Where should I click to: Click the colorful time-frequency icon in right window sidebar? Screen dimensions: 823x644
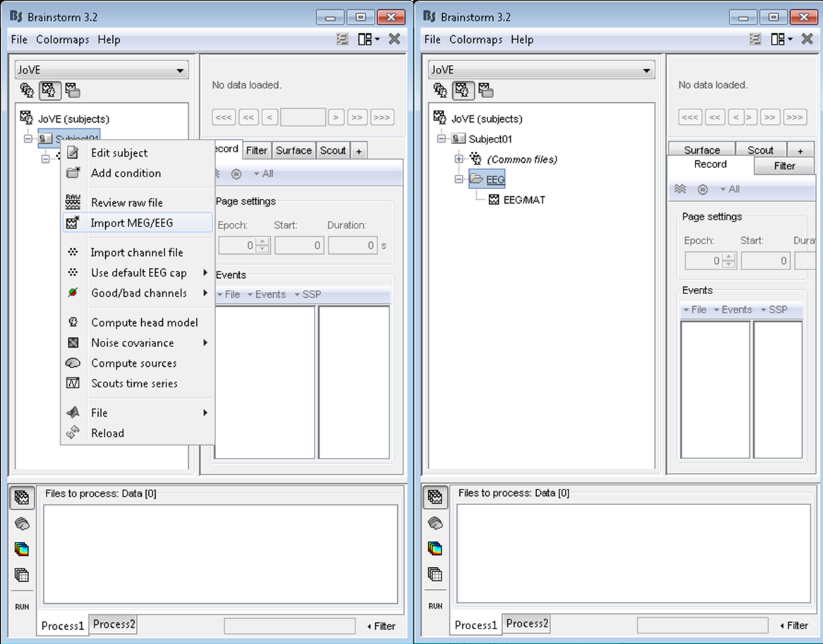click(x=435, y=549)
